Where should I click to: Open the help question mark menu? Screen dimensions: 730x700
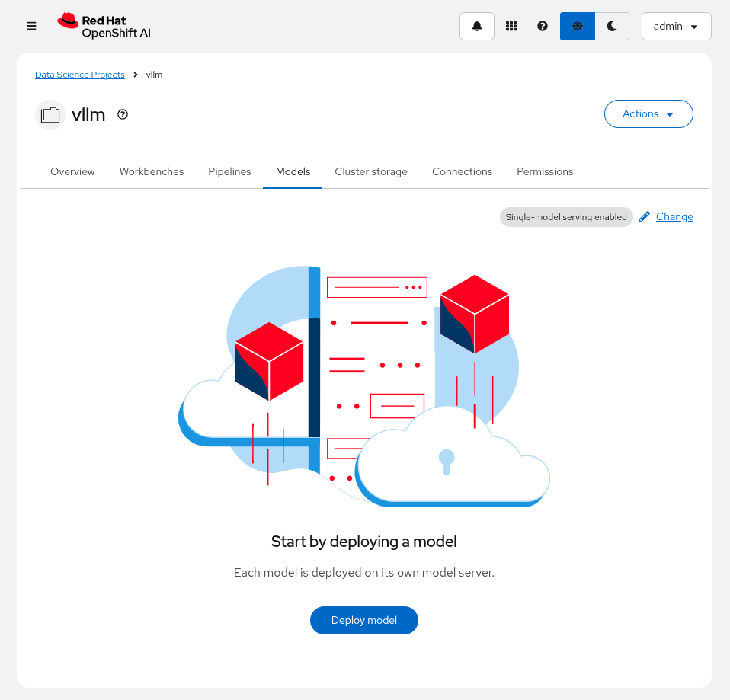click(x=543, y=26)
